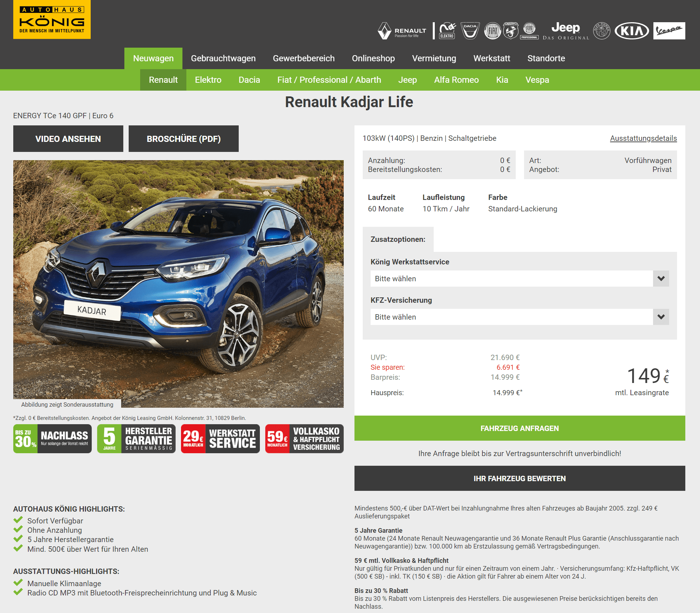Click 'Manuelle Klimaanlage' highlight item
700x613 pixels.
pyautogui.click(x=64, y=584)
